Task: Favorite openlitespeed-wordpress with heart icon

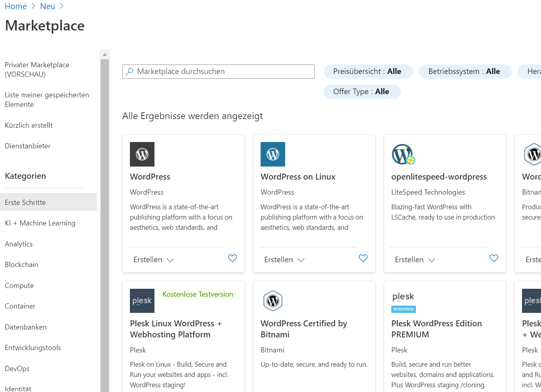Action: [494, 258]
